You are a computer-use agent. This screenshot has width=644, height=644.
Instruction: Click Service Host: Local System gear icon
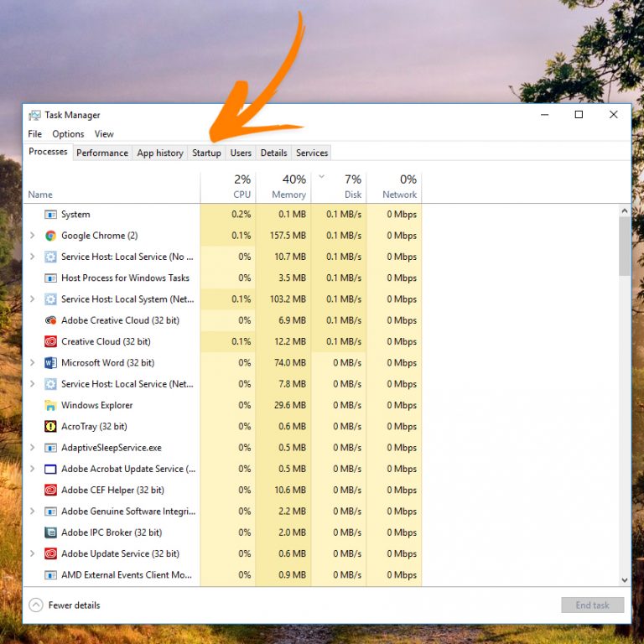50,299
